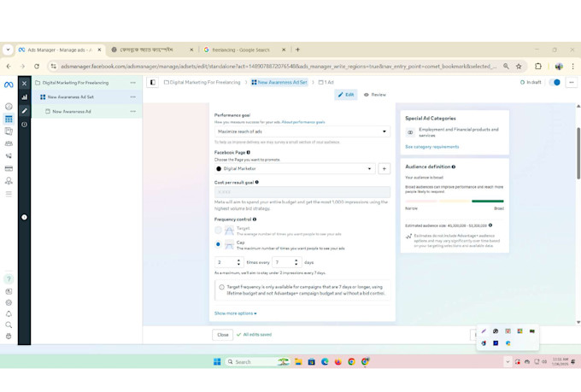Open the Facebook Page dropdown Digital Marketer

[295, 168]
